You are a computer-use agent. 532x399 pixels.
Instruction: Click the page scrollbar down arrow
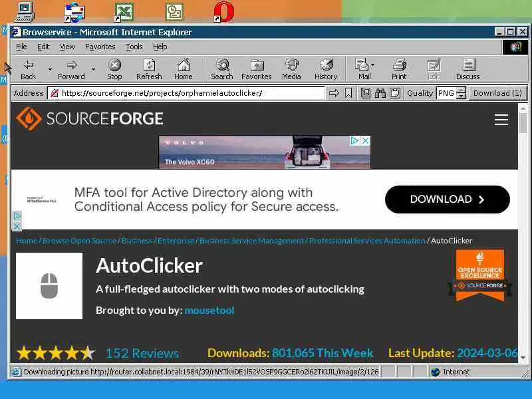tap(523, 357)
